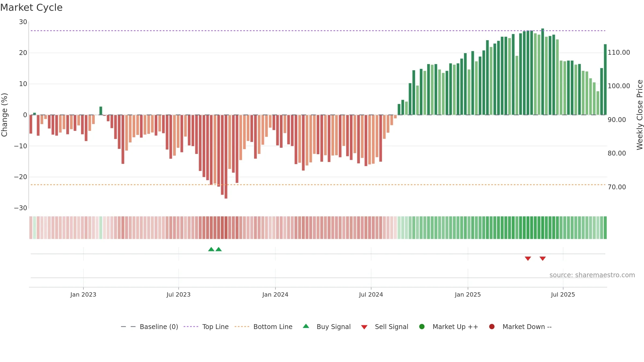The width and height of the screenshot is (644, 362).
Task: Select the second buy signal marker in 2023
Action: (219, 249)
